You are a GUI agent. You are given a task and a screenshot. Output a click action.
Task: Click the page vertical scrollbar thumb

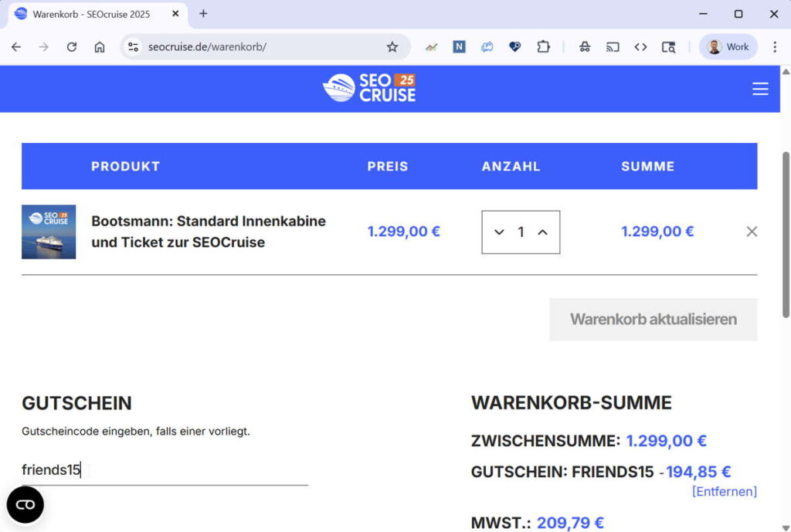[x=786, y=235]
